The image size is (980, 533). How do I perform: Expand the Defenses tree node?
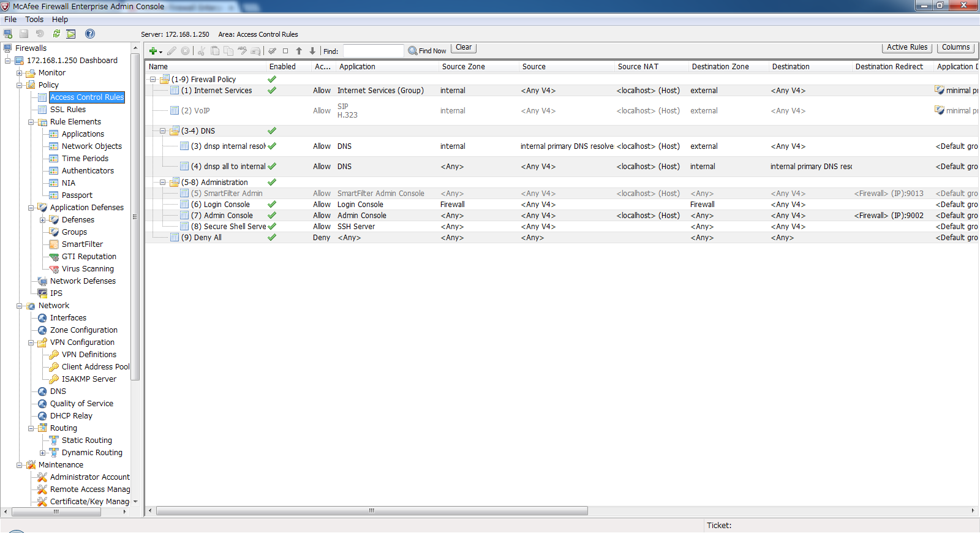coord(42,220)
